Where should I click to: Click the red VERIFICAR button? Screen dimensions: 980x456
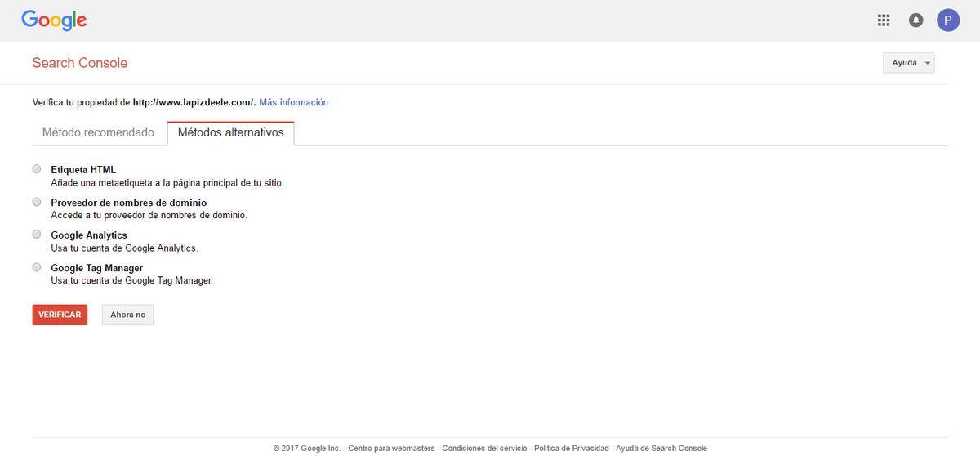coord(60,315)
